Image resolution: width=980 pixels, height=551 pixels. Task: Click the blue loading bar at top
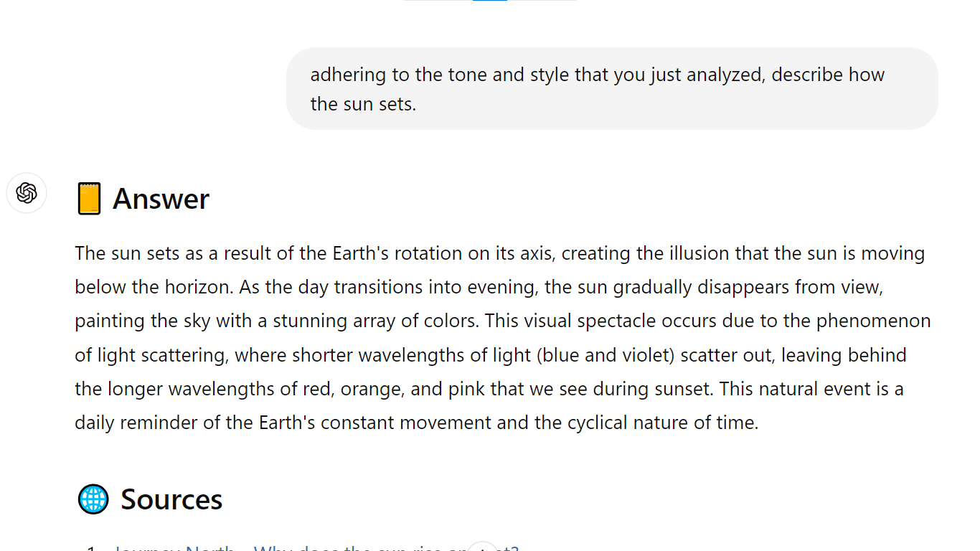[490, 1]
